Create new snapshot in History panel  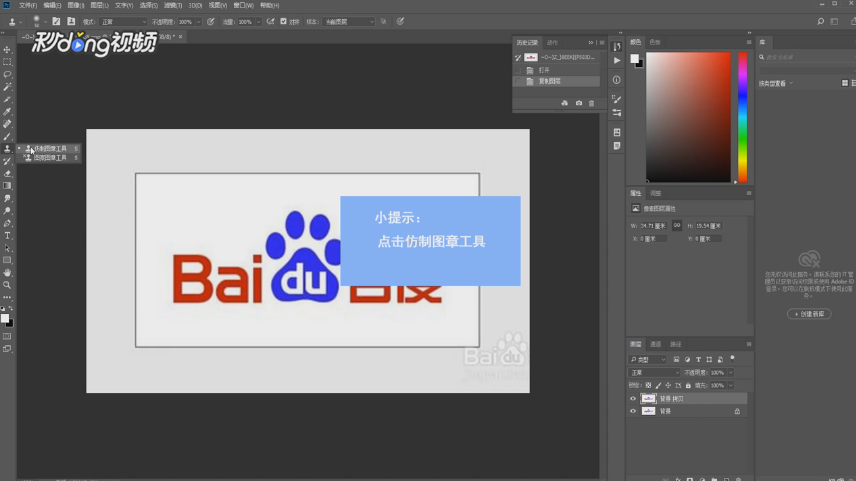(579, 103)
